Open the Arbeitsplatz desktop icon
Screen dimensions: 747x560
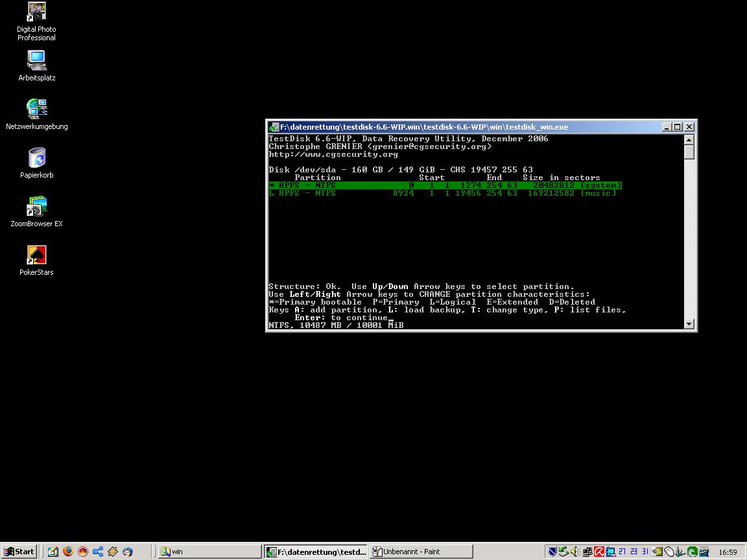click(x=37, y=65)
